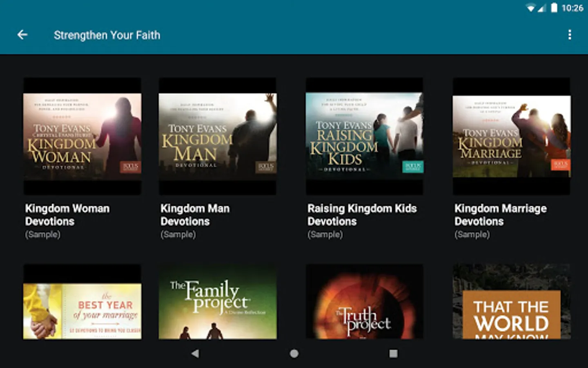Open That the World May Know thumbnail

point(512,302)
